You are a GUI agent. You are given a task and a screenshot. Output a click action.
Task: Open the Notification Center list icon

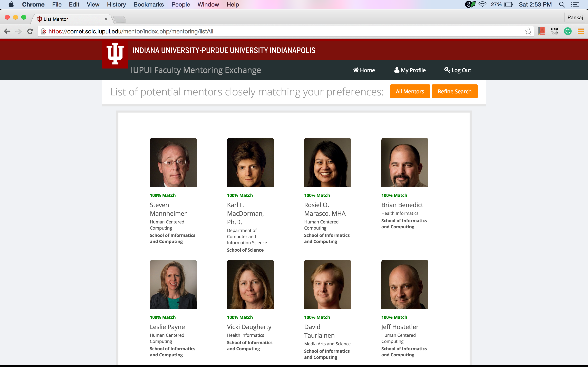click(x=575, y=4)
